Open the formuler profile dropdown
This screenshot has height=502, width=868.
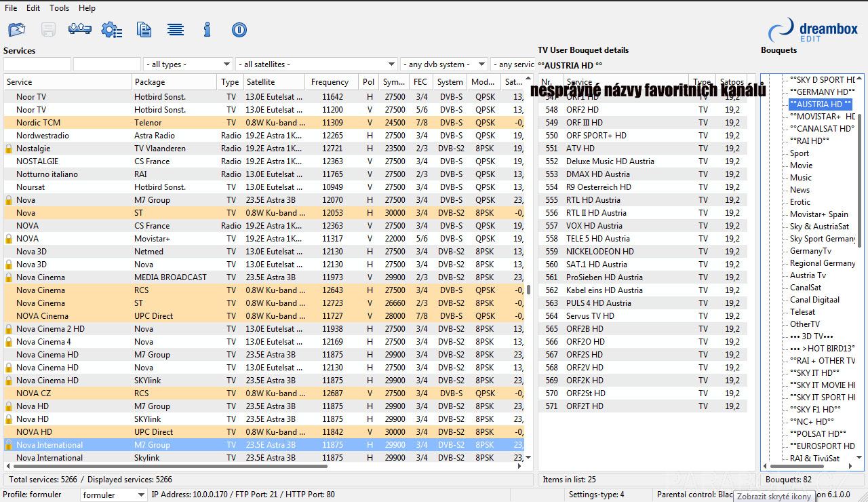(x=114, y=495)
